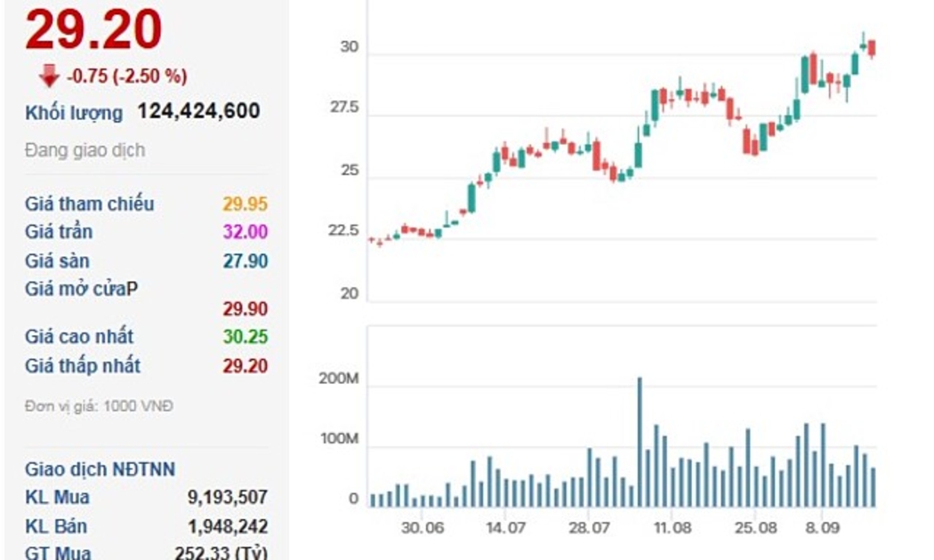Select the 14.07 date on the axis
The image size is (934, 560).
504,527
